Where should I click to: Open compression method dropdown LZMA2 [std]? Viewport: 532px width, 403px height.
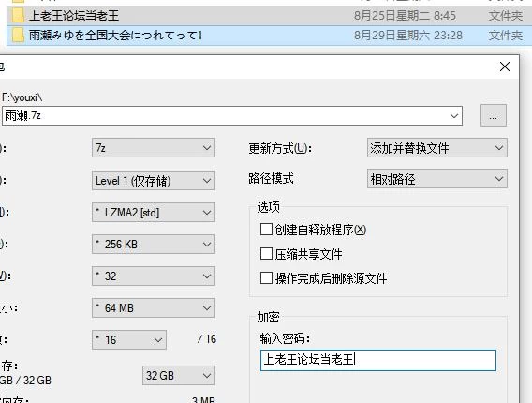click(x=154, y=213)
